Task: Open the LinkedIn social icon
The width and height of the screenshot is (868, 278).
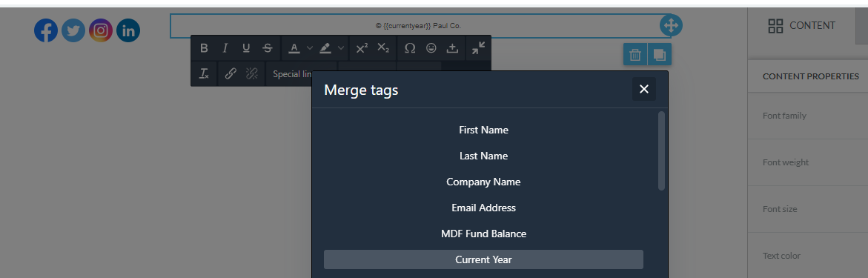Action: (x=128, y=30)
